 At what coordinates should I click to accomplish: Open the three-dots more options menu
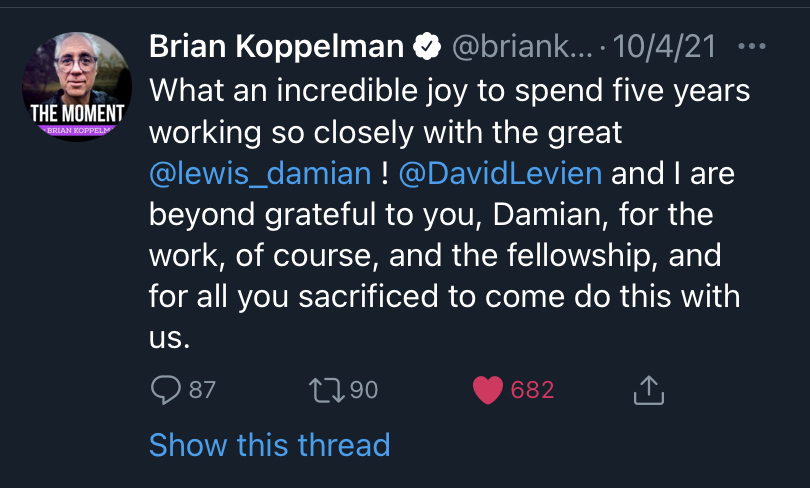point(751,46)
